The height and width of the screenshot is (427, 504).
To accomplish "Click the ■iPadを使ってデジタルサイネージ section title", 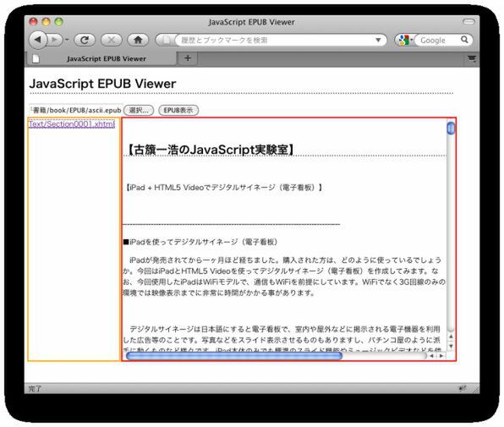I will (x=200, y=242).
